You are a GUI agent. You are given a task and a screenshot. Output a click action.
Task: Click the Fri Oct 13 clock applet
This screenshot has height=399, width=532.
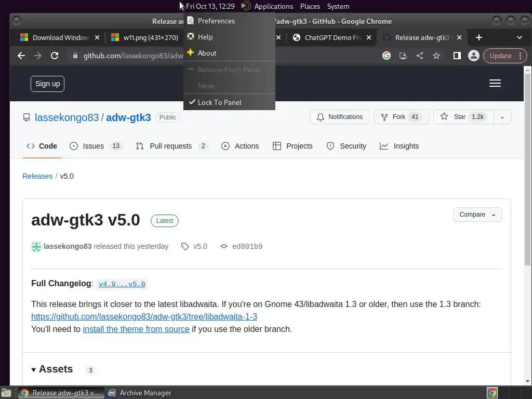(x=210, y=6)
